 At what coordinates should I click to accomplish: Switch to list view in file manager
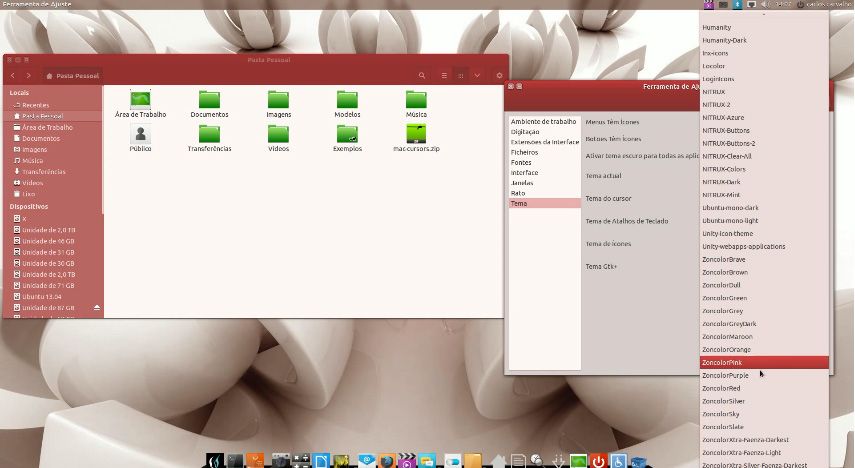tap(444, 76)
